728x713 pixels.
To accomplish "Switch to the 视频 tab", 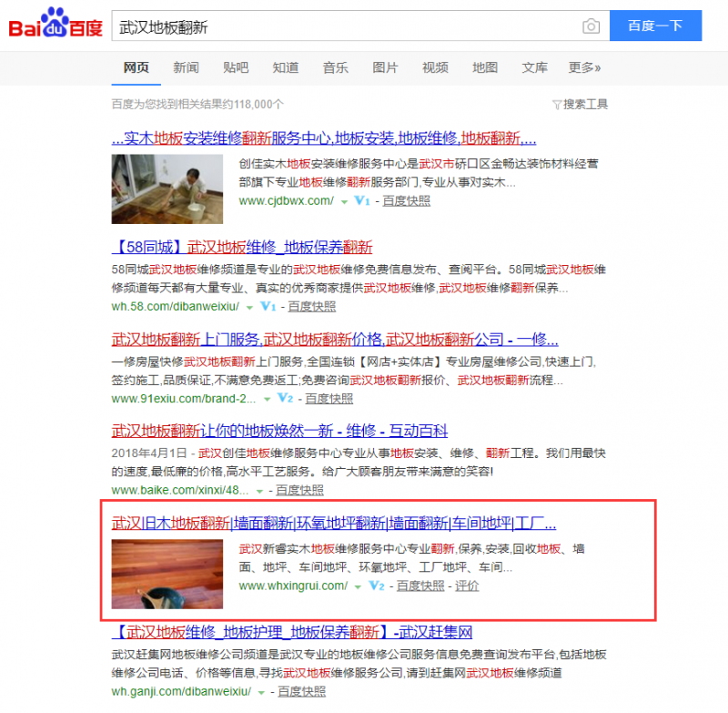I will coord(435,67).
